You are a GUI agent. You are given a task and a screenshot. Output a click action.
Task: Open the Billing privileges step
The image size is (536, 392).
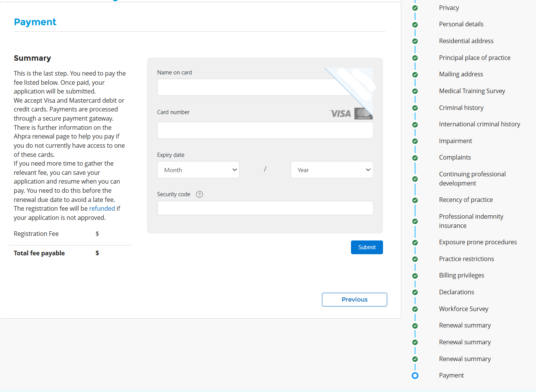[x=462, y=275]
